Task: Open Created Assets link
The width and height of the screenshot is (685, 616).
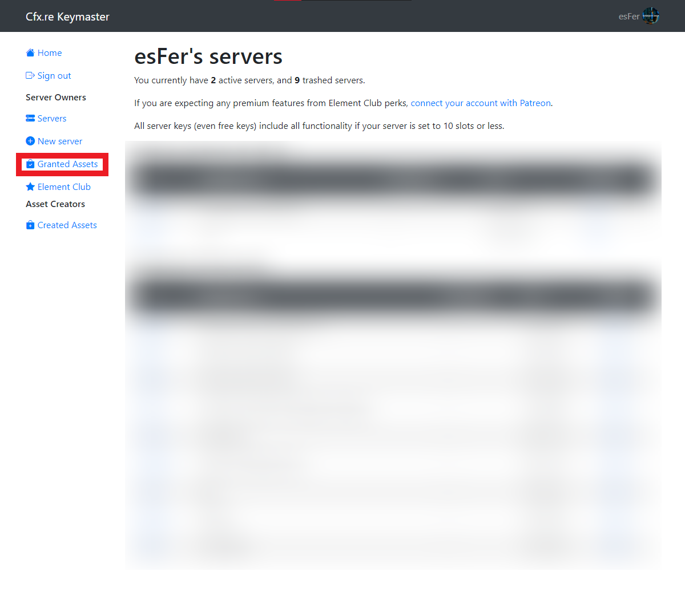Action: click(67, 225)
